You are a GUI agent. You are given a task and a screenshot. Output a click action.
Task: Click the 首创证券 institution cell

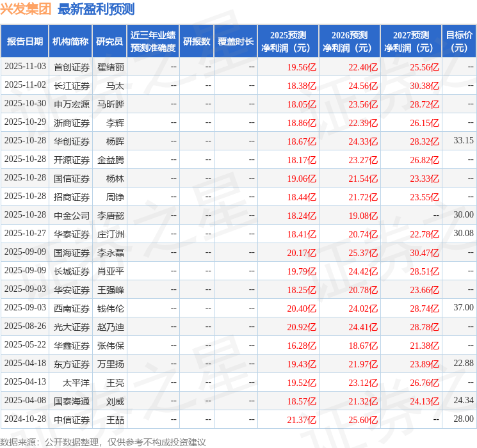tap(72, 67)
